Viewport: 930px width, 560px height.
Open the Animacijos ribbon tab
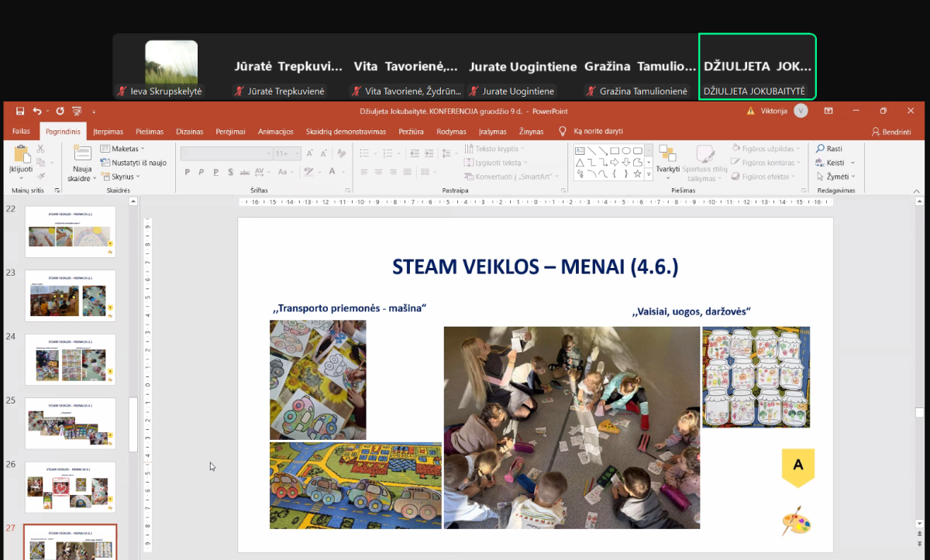pyautogui.click(x=275, y=132)
